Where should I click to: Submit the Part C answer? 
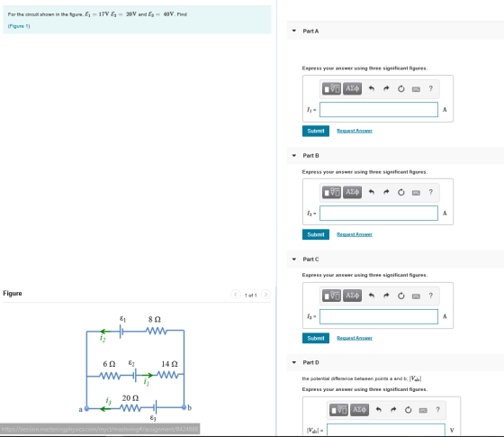(316, 338)
